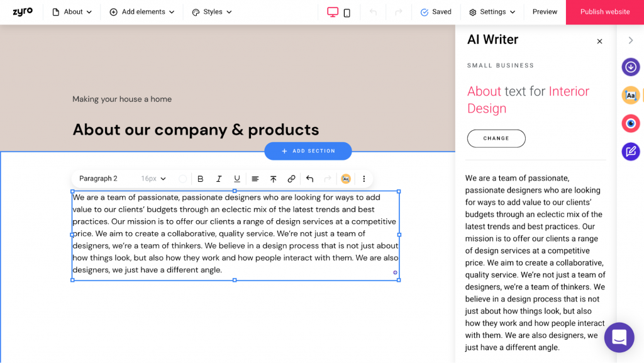
Task: Open the About page dropdown
Action: coord(72,12)
